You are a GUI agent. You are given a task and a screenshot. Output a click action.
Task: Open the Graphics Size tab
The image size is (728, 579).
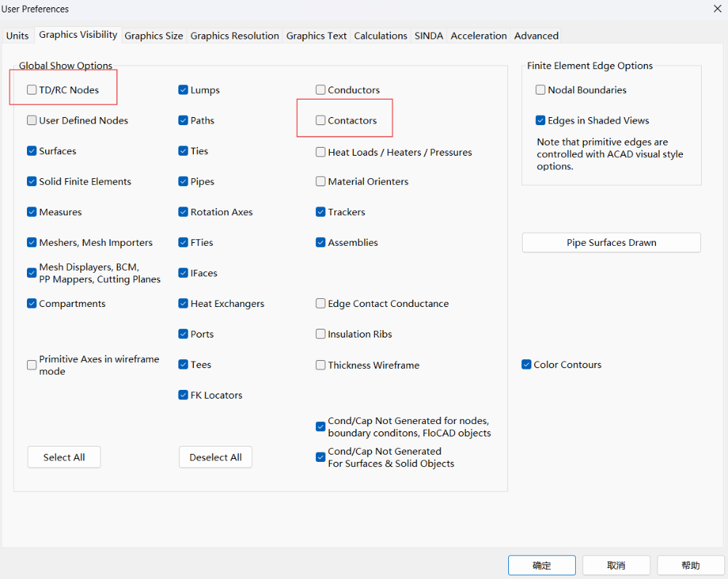pyautogui.click(x=154, y=36)
